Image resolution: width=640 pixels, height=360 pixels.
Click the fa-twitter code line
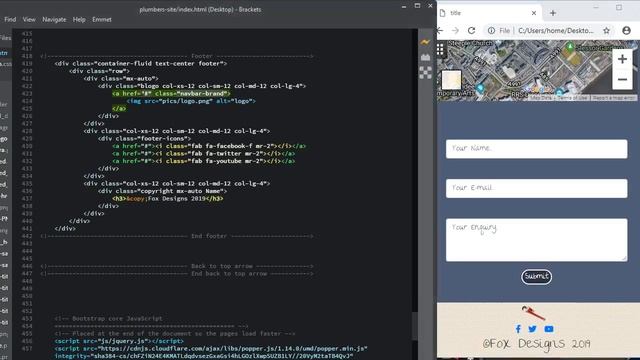pyautogui.click(x=203, y=153)
